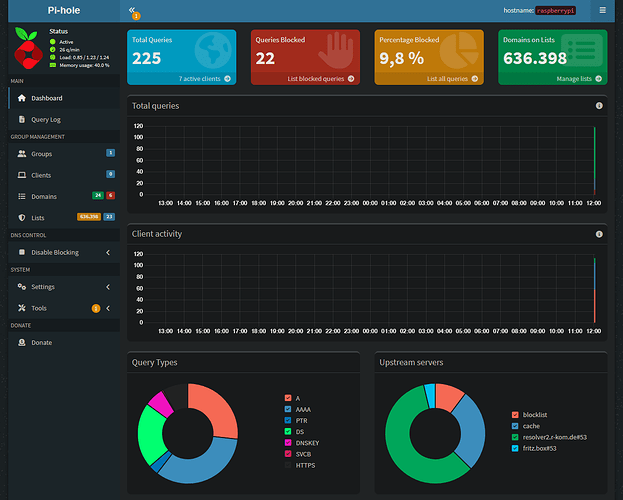This screenshot has width=623, height=500.
Task: Click arrow icon beside 7 active clients
Action: click(228, 79)
